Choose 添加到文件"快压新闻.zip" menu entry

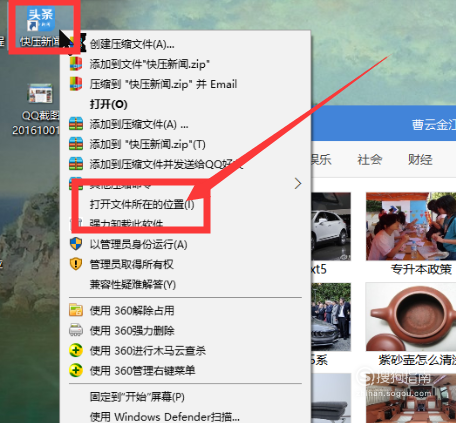coord(149,64)
